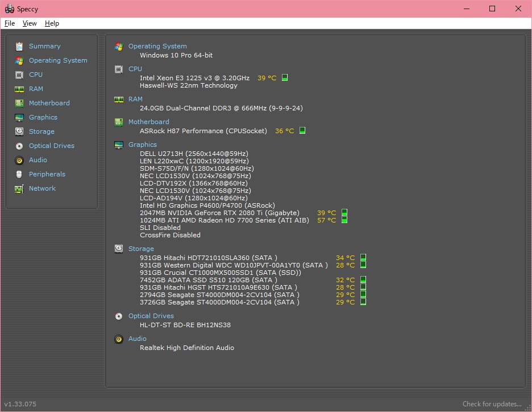The height and width of the screenshot is (412, 532).
Task: Click the RAM stick icon in sidebar
Action: [19, 89]
